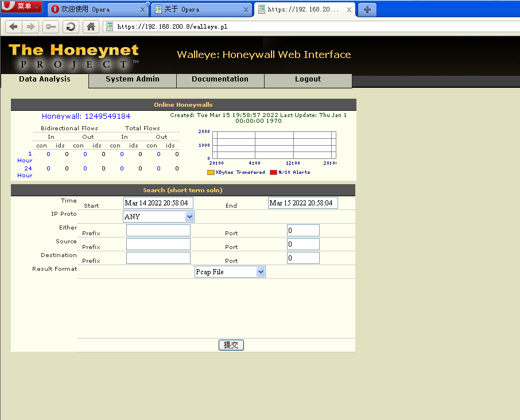Click the flows traffic graph
This screenshot has width=520, height=420.
click(274, 145)
